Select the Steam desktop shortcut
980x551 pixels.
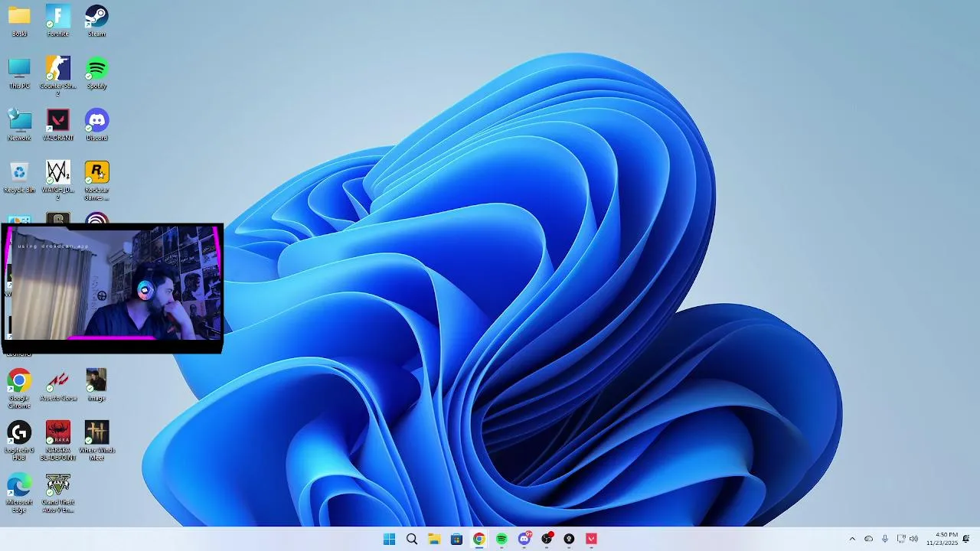click(96, 21)
